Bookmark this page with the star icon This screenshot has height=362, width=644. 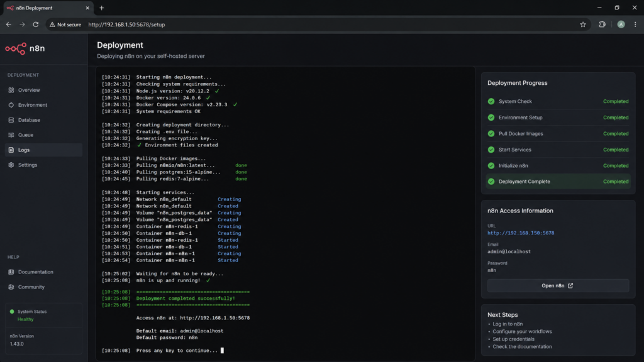tap(583, 25)
